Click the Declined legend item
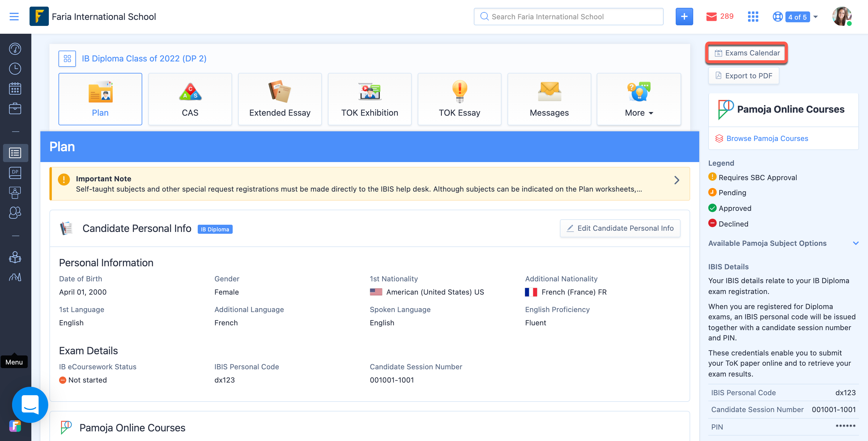The width and height of the screenshot is (868, 441). pos(728,224)
